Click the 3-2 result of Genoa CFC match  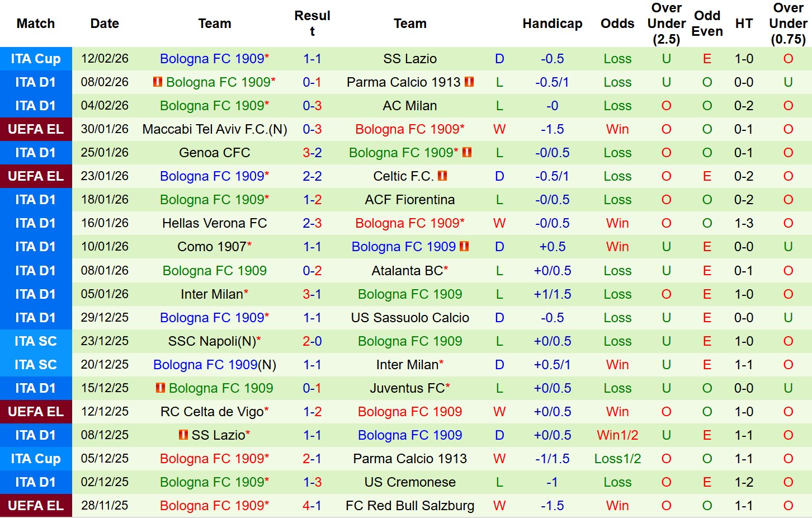click(x=312, y=153)
